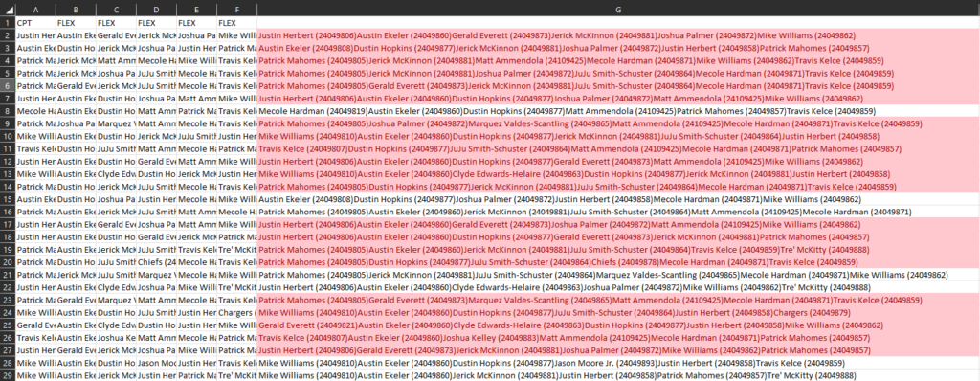The image size is (980, 381).
Task: Select cell G2 starting with Justin Herbert
Action: (618, 35)
